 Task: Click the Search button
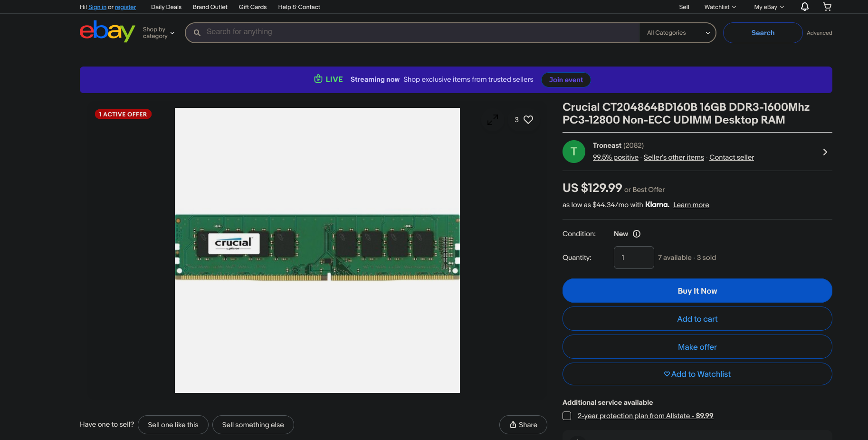(x=763, y=33)
